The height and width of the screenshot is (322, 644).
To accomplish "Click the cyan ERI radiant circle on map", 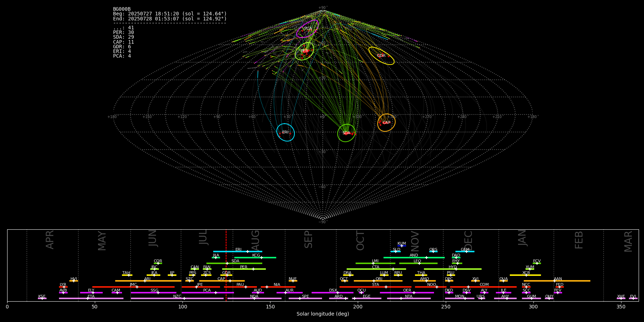I will [x=286, y=132].
